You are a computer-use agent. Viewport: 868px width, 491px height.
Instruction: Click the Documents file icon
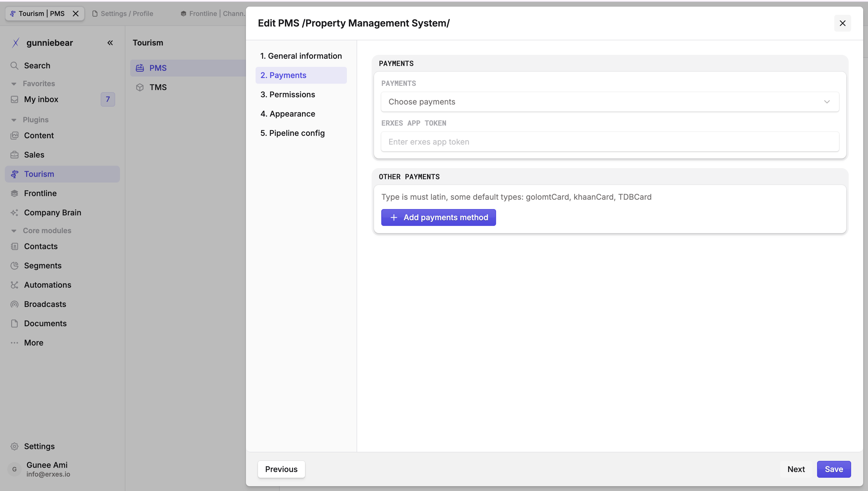coord(14,323)
